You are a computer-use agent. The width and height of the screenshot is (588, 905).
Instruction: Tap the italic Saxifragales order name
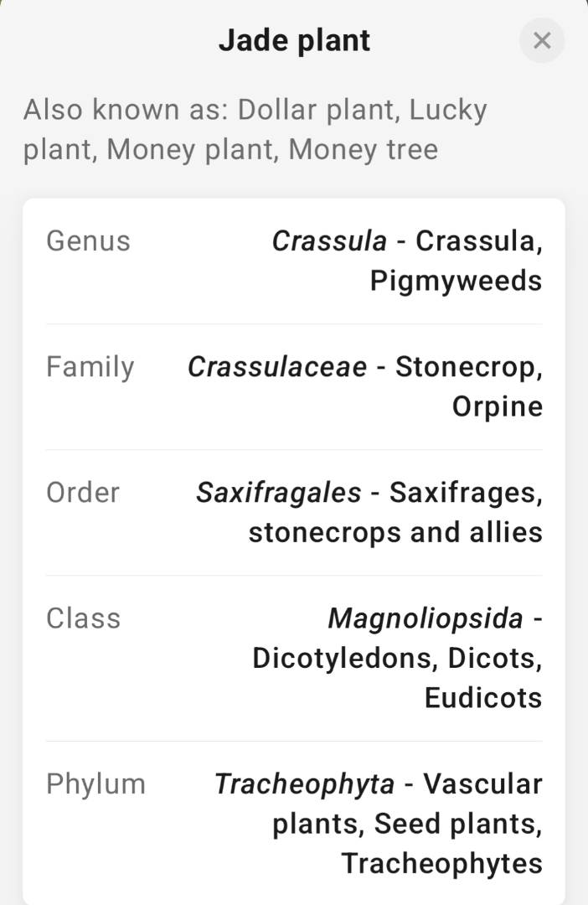(279, 493)
